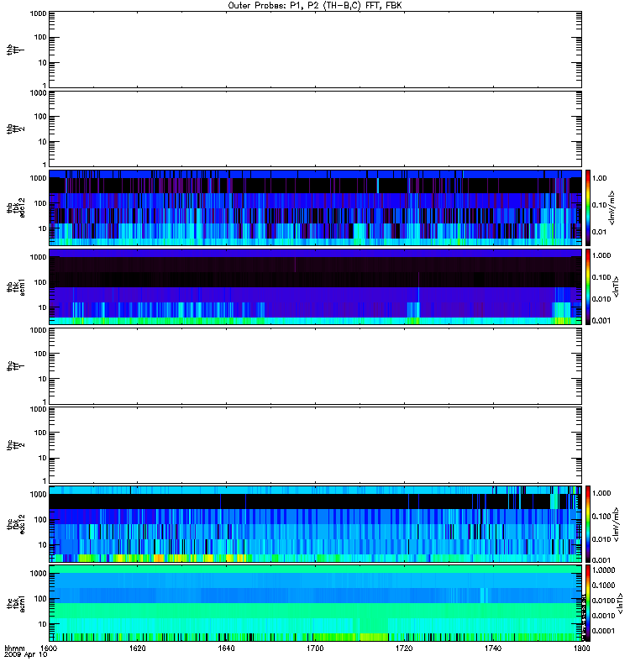Click the "<|mV/m|>" unit beside thb edc12 color bar
Screen dimensions: 630x672
[612, 207]
